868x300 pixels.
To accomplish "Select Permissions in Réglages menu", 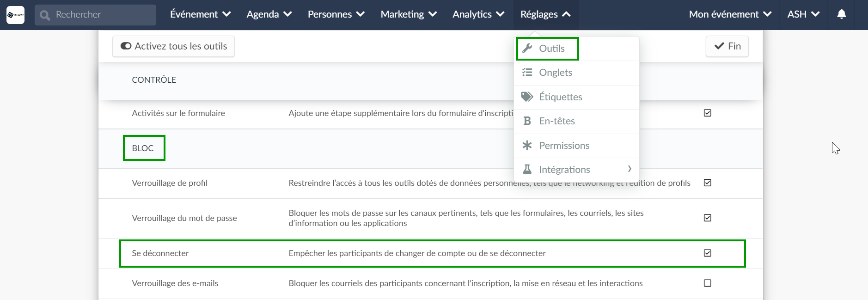I will tap(576, 146).
